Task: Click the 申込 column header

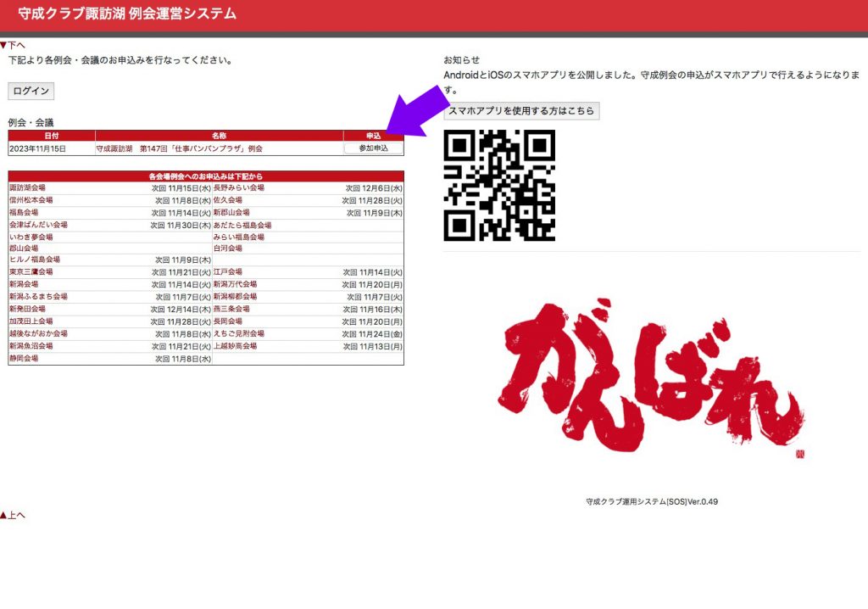Action: [374, 136]
